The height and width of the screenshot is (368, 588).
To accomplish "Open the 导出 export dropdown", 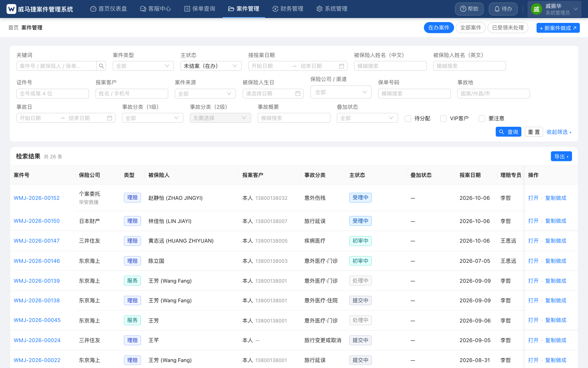I will 561,156.
